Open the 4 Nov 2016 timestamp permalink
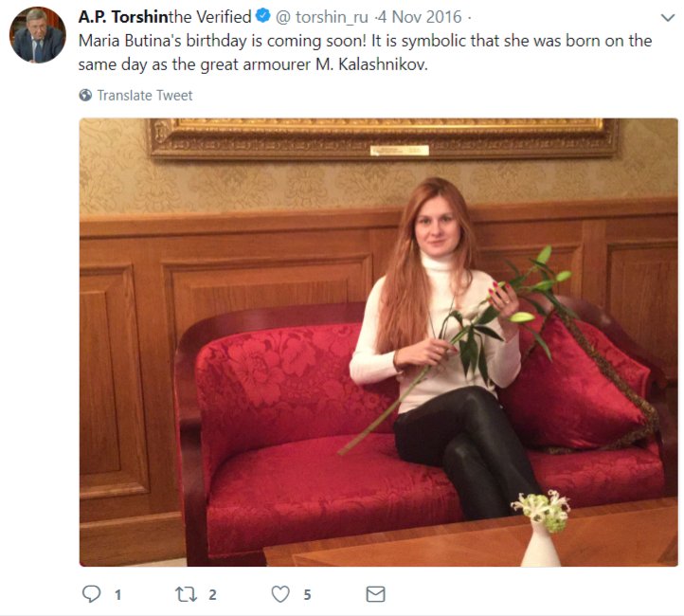Image resolution: width=684 pixels, height=616 pixels. pos(420,17)
